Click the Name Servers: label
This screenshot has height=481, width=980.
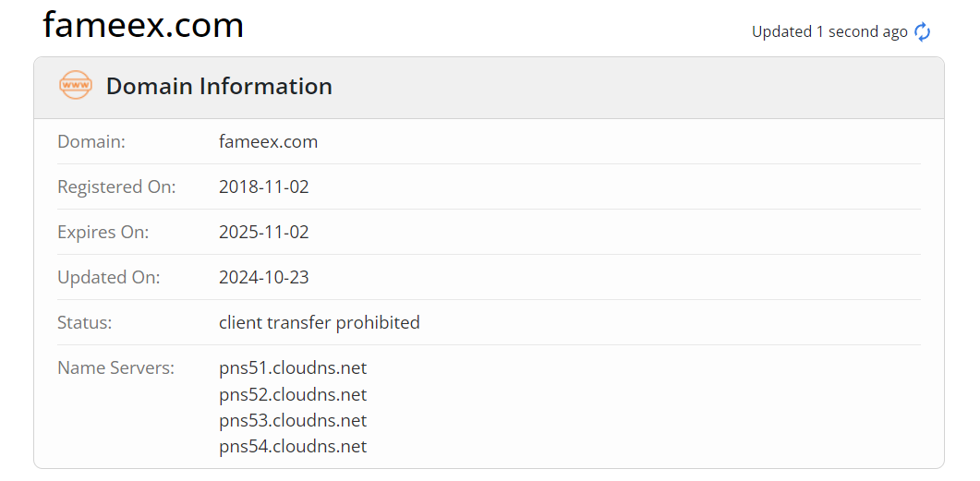coord(115,368)
